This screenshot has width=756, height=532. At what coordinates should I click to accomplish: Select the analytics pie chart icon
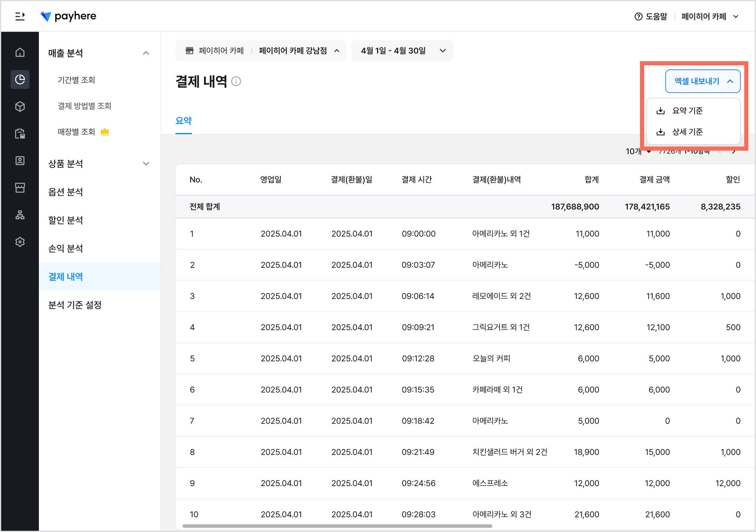[x=20, y=79]
